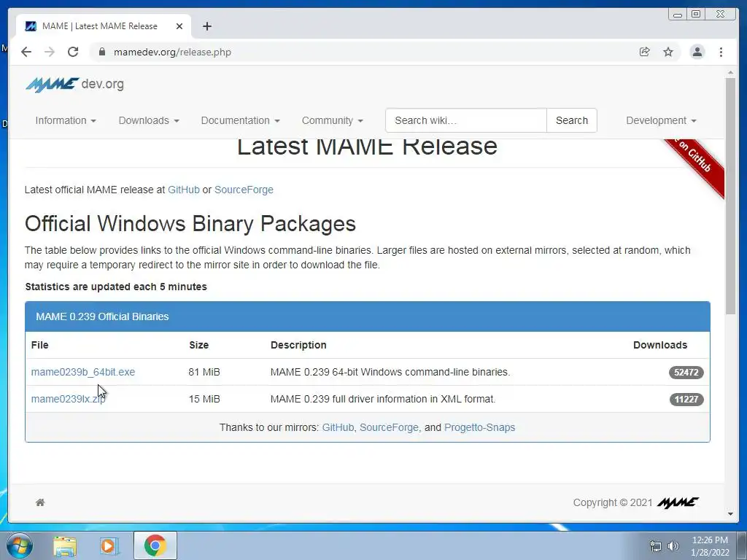The width and height of the screenshot is (747, 560).
Task: Click the browser forward arrow
Action: tap(50, 52)
